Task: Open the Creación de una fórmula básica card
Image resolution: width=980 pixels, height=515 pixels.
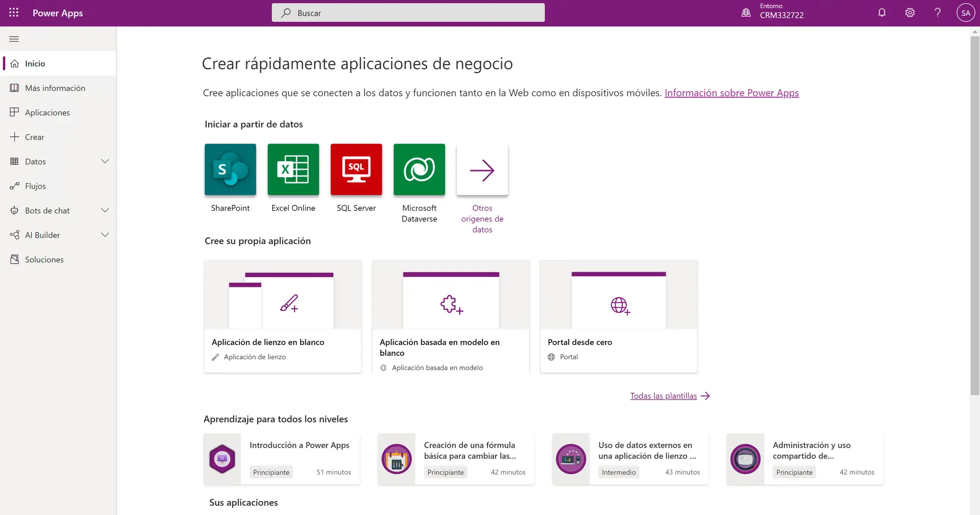Action: pos(456,459)
